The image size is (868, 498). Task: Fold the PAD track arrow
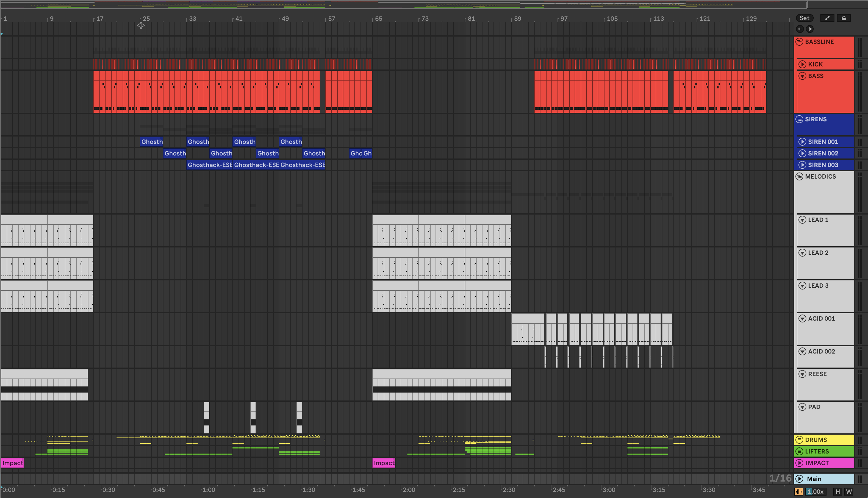802,407
